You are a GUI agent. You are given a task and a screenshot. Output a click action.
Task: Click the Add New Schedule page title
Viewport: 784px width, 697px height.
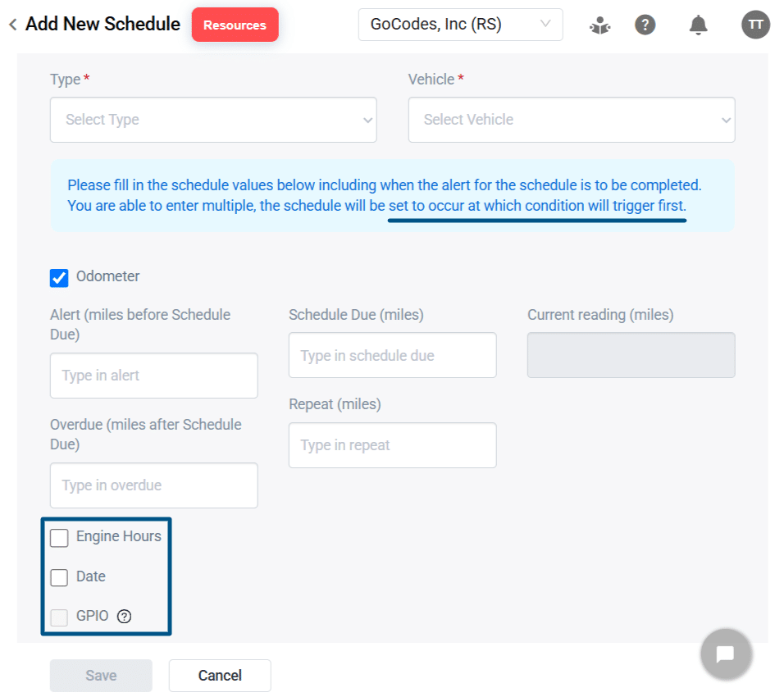tap(102, 24)
